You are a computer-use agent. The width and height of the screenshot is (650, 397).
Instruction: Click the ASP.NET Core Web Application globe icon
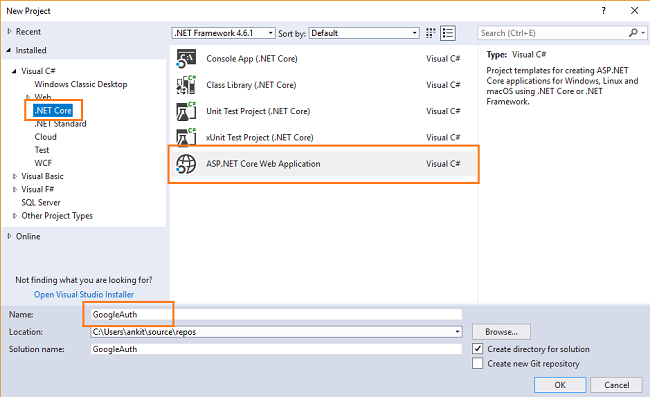(x=186, y=164)
